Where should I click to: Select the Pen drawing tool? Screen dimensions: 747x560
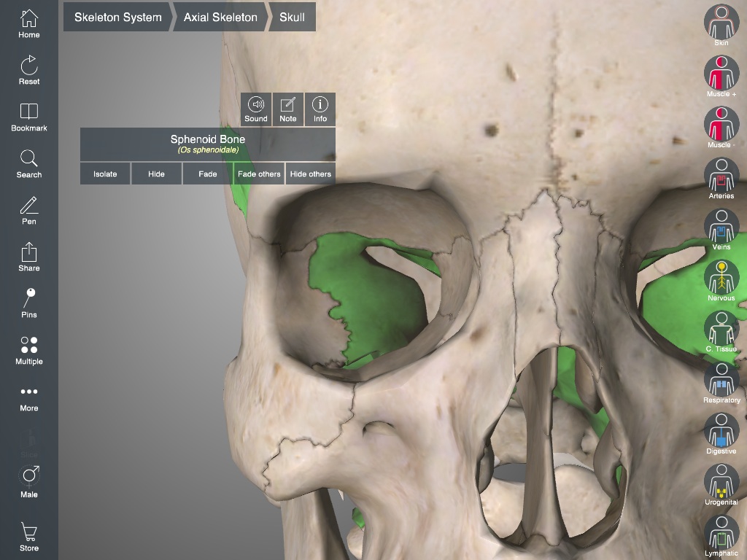[29, 210]
